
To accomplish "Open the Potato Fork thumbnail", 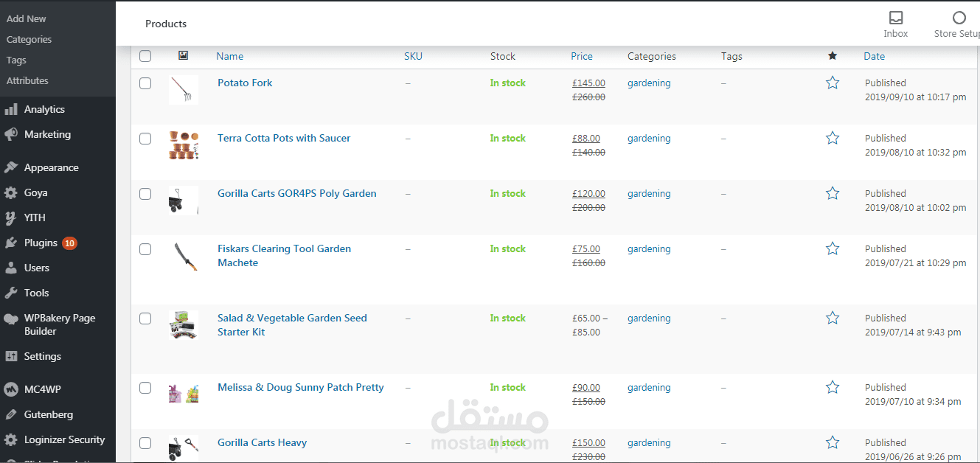I will 183,90.
